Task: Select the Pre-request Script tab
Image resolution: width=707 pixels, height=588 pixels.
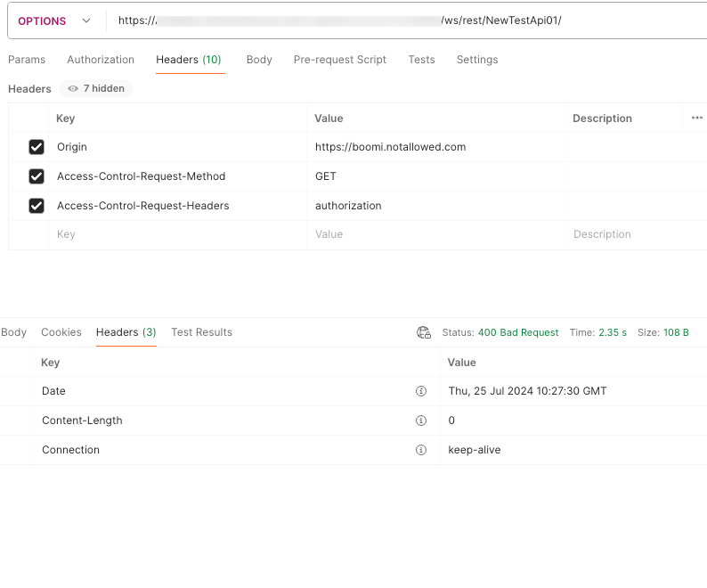Action: [x=340, y=60]
